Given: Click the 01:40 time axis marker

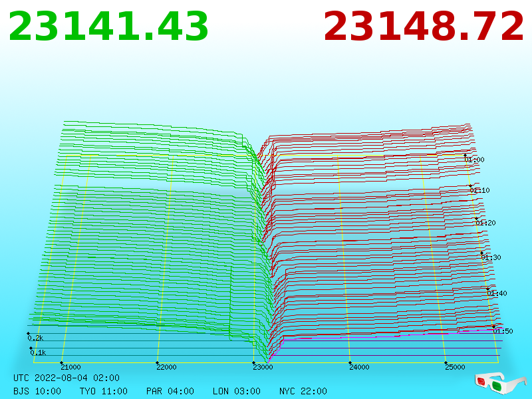Looking at the screenshot, I should pyautogui.click(x=497, y=293).
